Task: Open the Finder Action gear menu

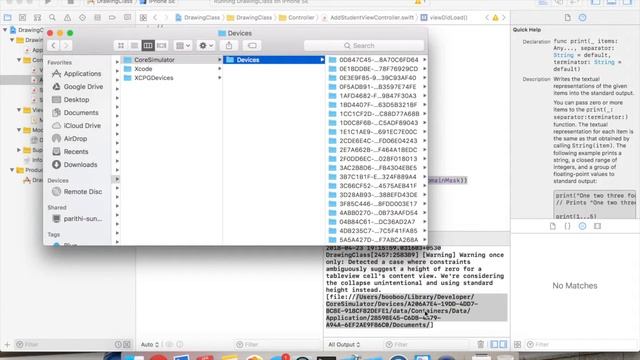Action: coord(206,46)
